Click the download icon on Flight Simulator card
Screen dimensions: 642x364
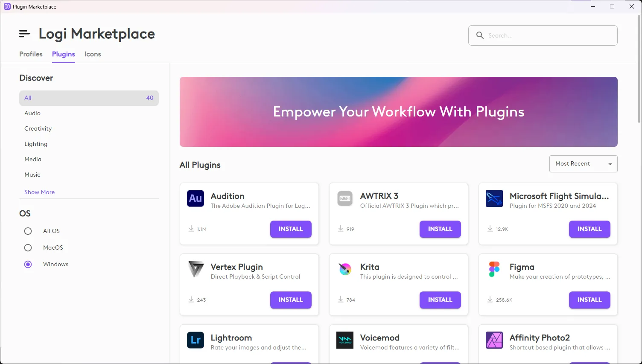coord(490,229)
